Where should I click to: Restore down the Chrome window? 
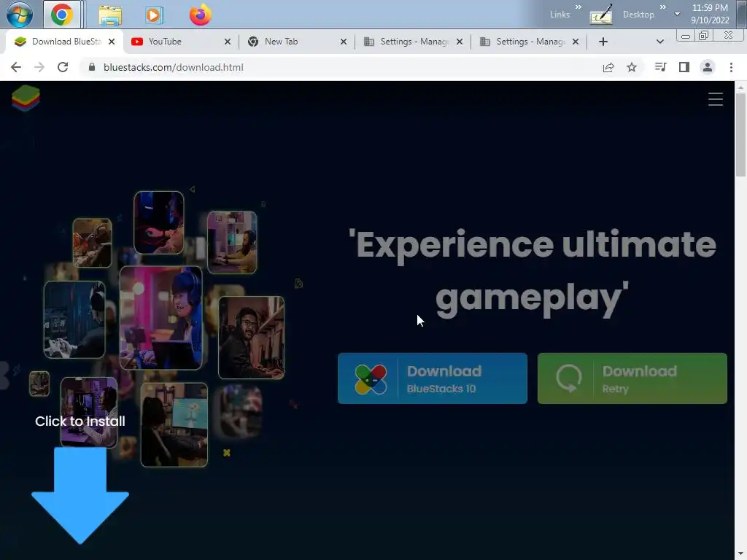(704, 36)
